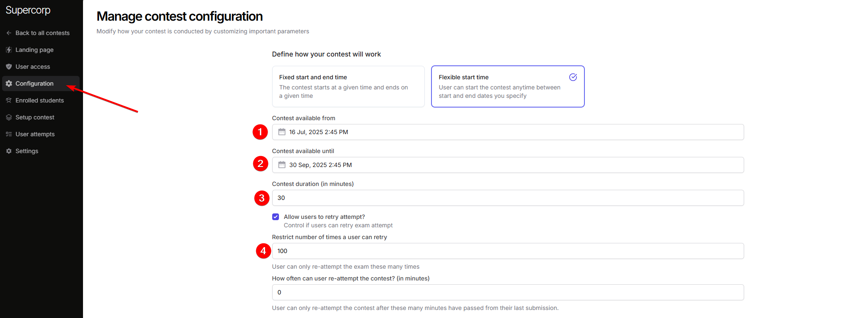Click the Enrolled students icon
Screen dimensions: 868x318
9,100
